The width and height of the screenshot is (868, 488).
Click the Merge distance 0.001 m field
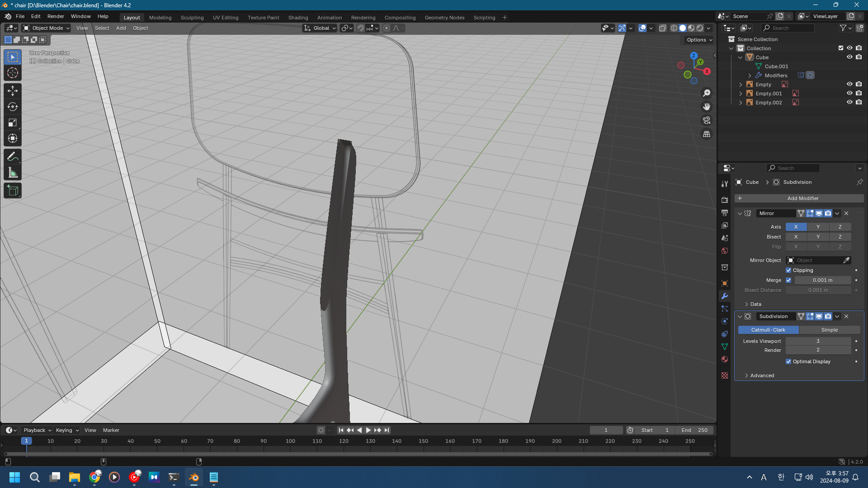pyautogui.click(x=823, y=280)
